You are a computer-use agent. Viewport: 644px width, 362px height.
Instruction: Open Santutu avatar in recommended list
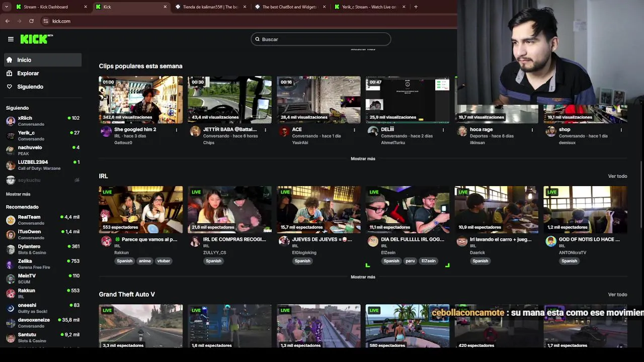click(11, 337)
